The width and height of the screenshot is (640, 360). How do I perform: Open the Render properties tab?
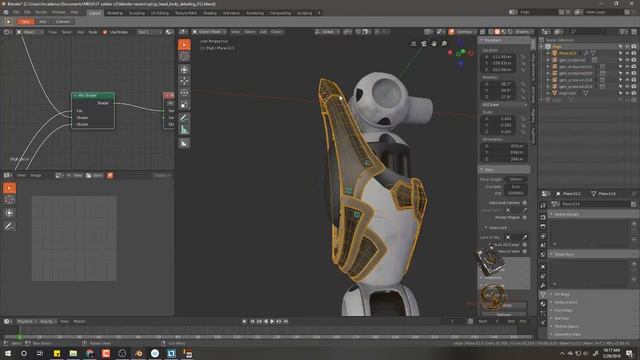(543, 217)
